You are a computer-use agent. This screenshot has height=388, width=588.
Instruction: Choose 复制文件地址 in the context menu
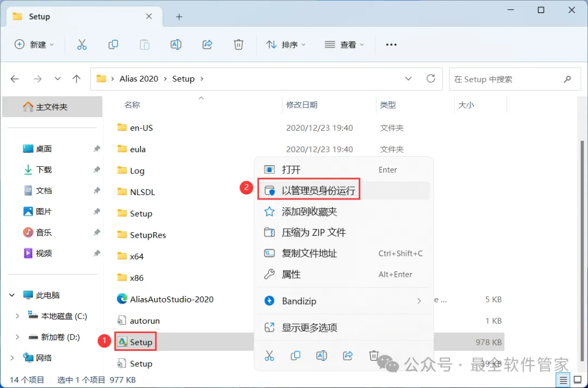(344, 253)
